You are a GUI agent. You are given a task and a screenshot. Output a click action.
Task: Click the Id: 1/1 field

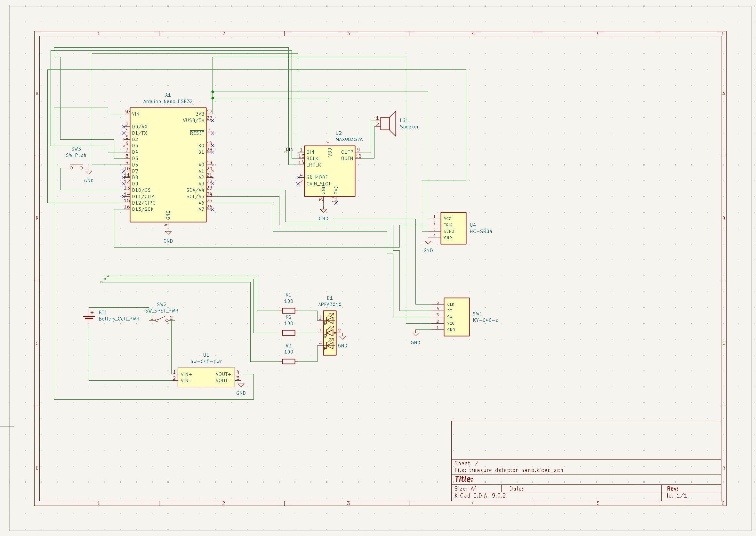(x=677, y=495)
